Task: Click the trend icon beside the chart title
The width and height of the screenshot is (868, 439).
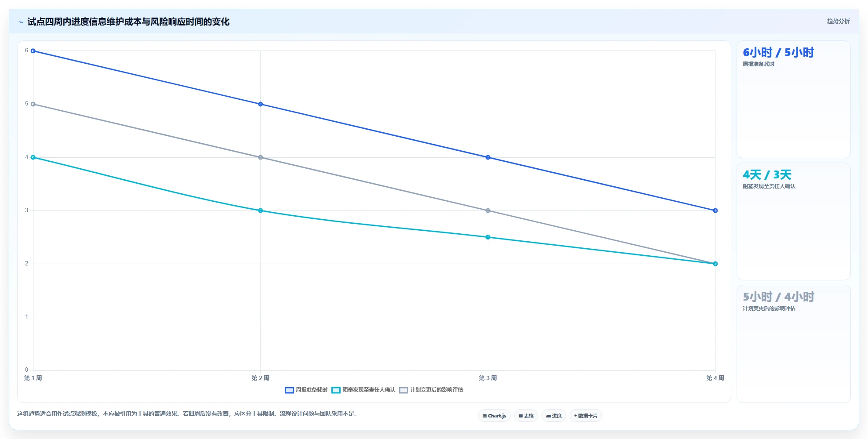Action: click(x=21, y=22)
